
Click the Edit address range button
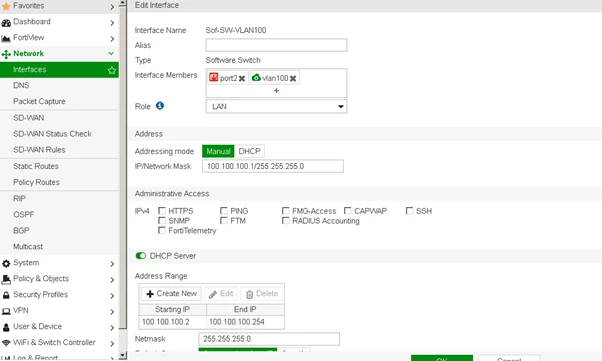[x=221, y=294]
